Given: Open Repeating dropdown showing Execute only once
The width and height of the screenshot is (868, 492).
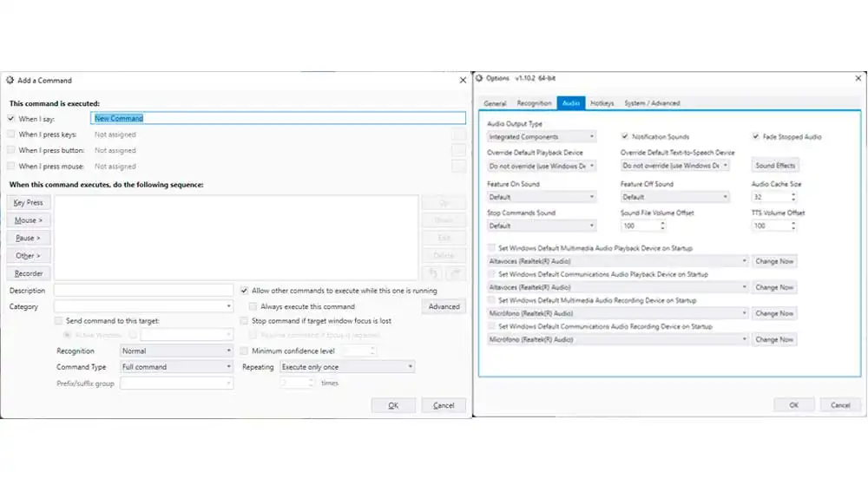Looking at the screenshot, I should (x=347, y=367).
